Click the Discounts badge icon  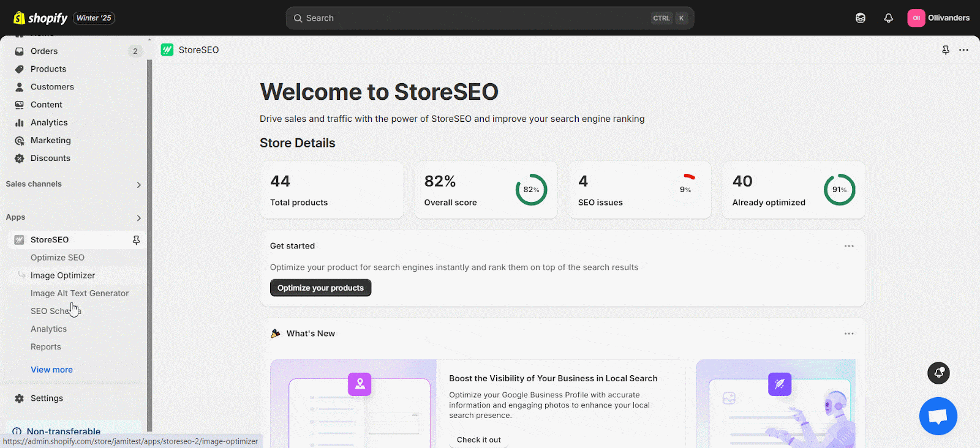point(20,158)
